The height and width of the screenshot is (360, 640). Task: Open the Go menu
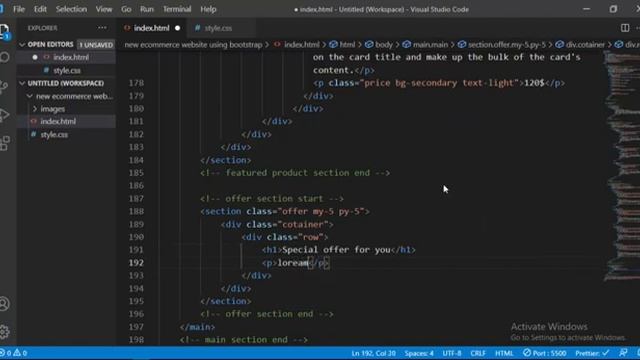pos(126,9)
